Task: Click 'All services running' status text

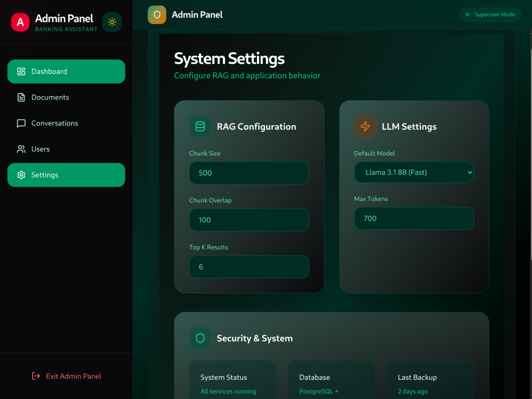Action: 228,391
